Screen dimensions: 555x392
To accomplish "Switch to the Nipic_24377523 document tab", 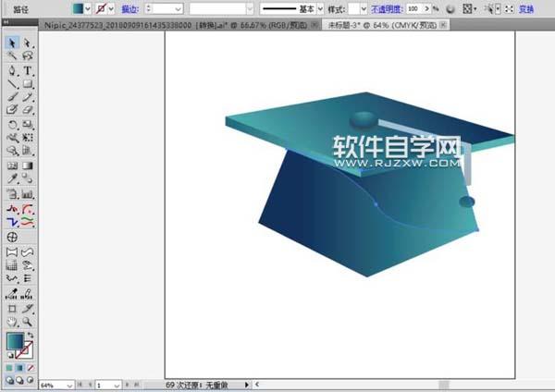I will (175, 25).
